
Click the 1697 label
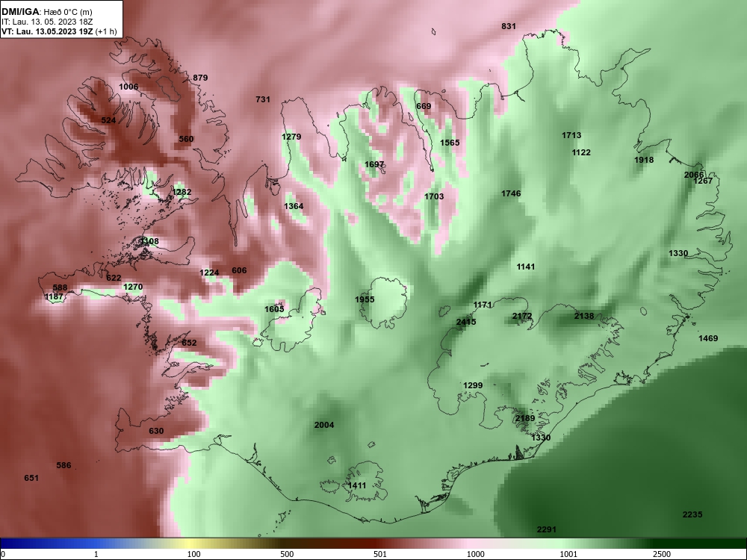(x=374, y=164)
